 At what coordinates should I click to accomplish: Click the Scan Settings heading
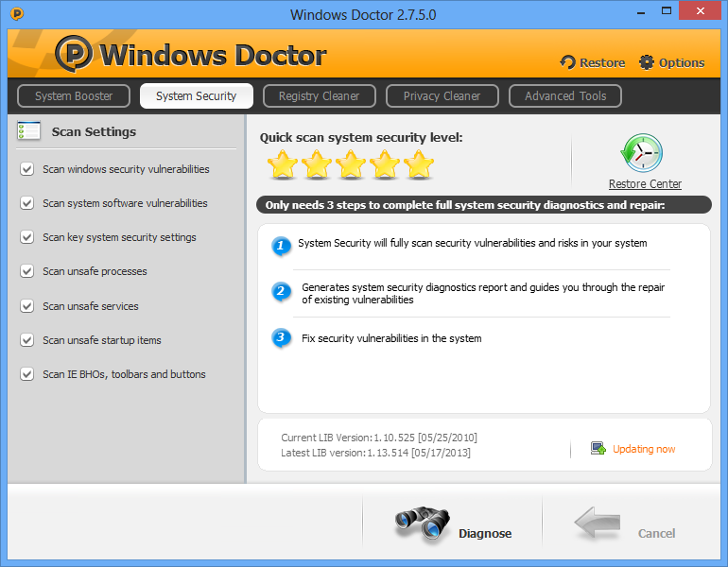coord(94,131)
